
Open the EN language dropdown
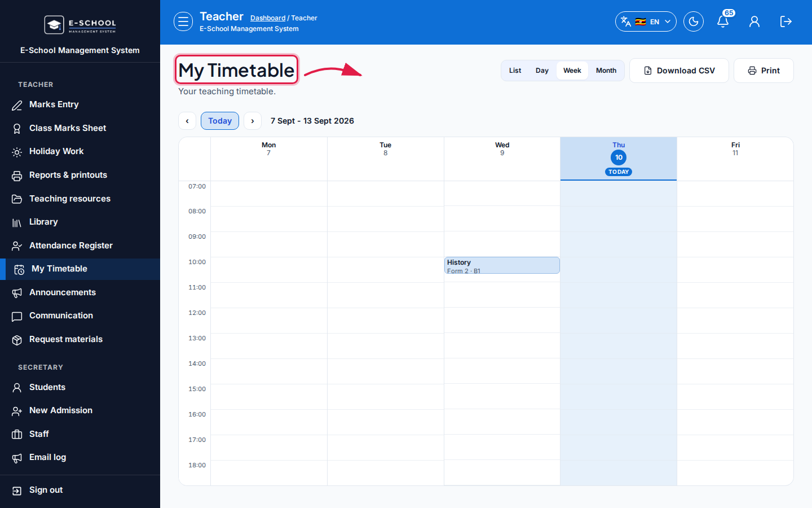point(646,21)
